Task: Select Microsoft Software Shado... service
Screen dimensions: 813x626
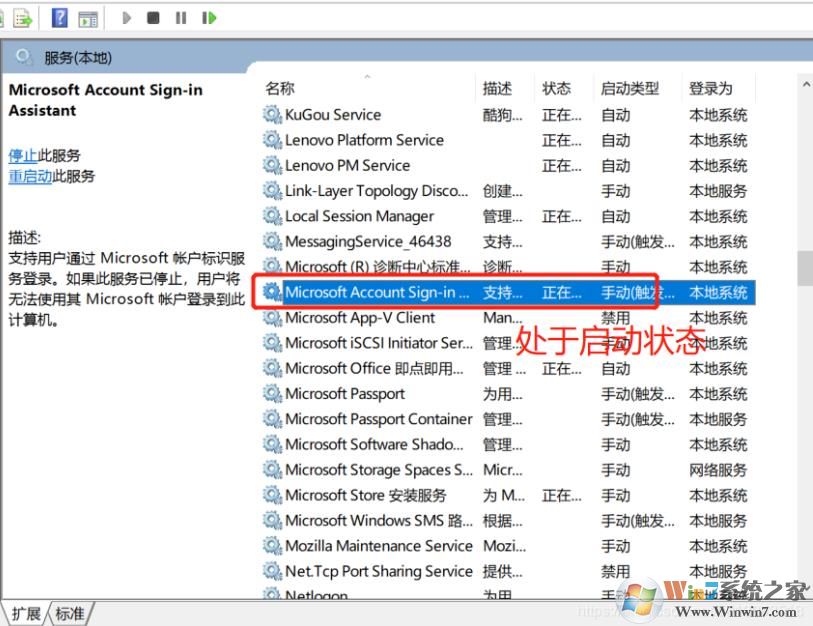Action: point(374,444)
